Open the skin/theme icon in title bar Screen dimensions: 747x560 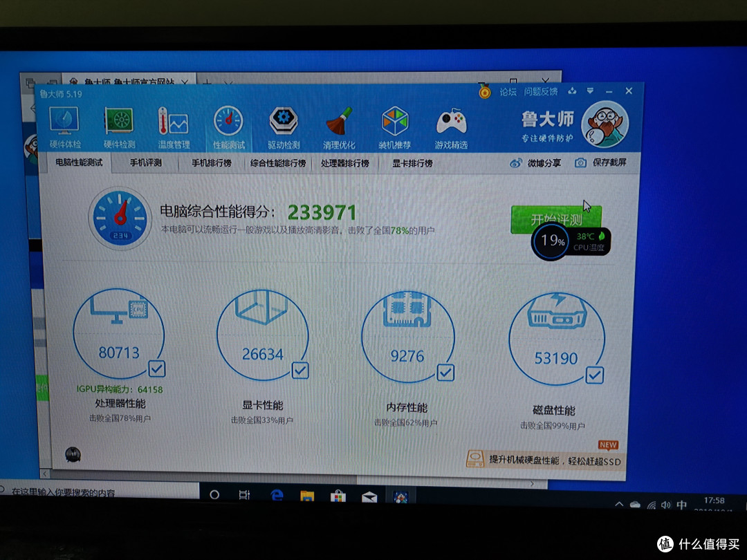pos(572,91)
